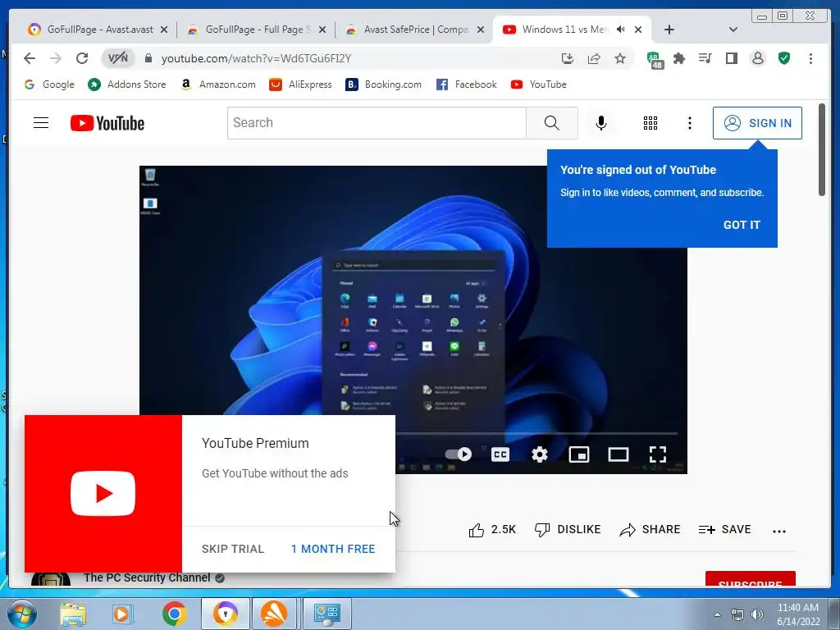
Task: Click the SIGN IN button
Action: pyautogui.click(x=757, y=123)
